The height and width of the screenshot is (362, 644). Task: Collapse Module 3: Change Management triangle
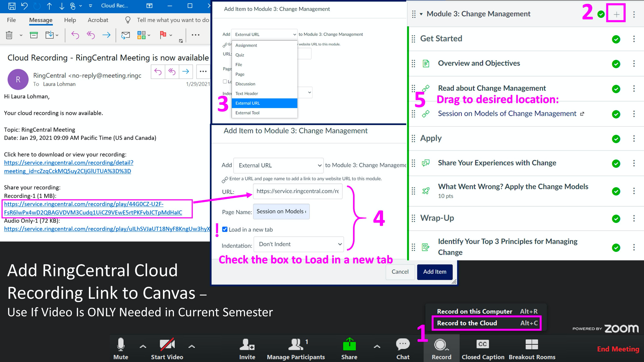[x=421, y=14]
